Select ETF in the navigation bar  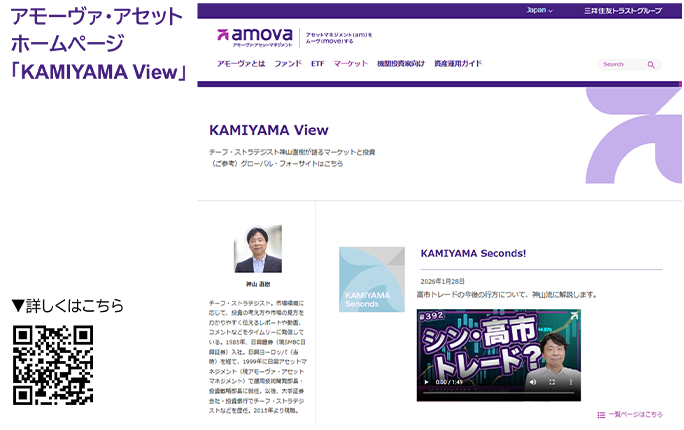(318, 64)
